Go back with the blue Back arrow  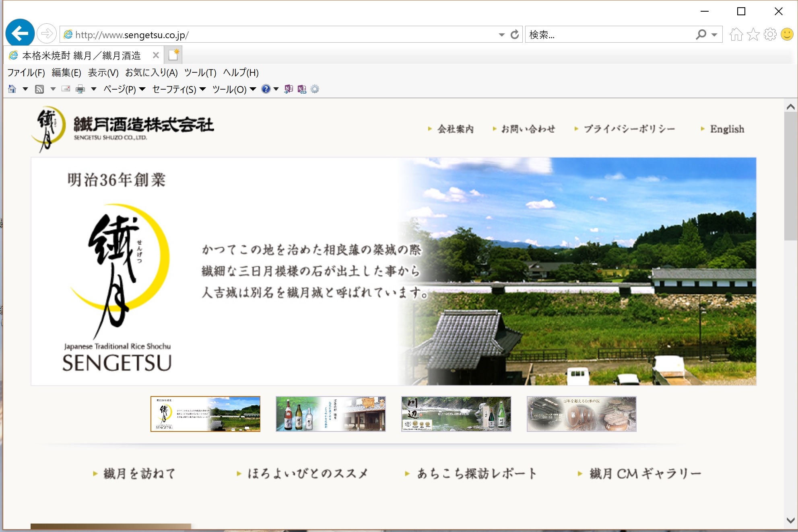click(20, 33)
